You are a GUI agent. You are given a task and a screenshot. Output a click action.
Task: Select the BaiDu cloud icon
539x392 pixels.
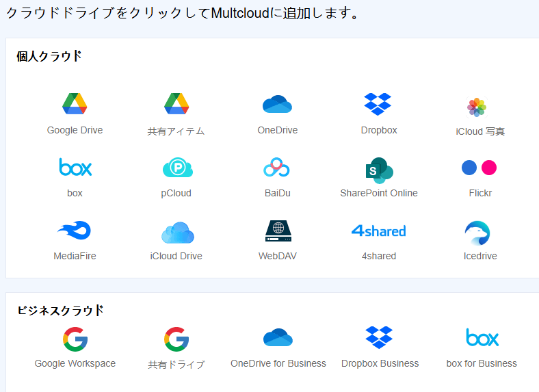278,168
